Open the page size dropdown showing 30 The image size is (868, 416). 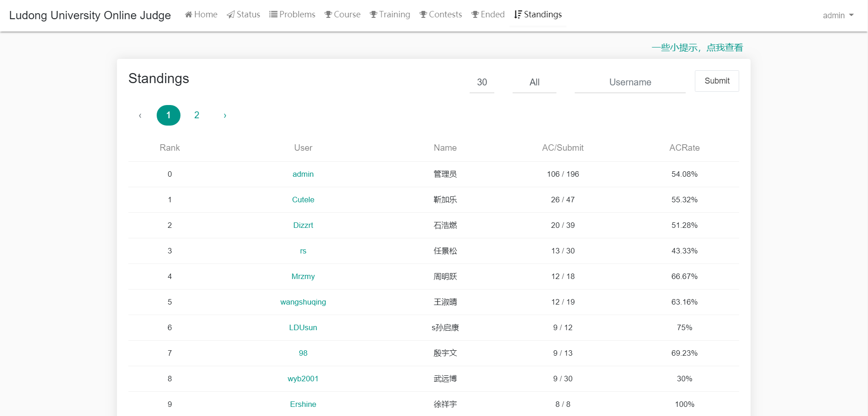tap(482, 83)
